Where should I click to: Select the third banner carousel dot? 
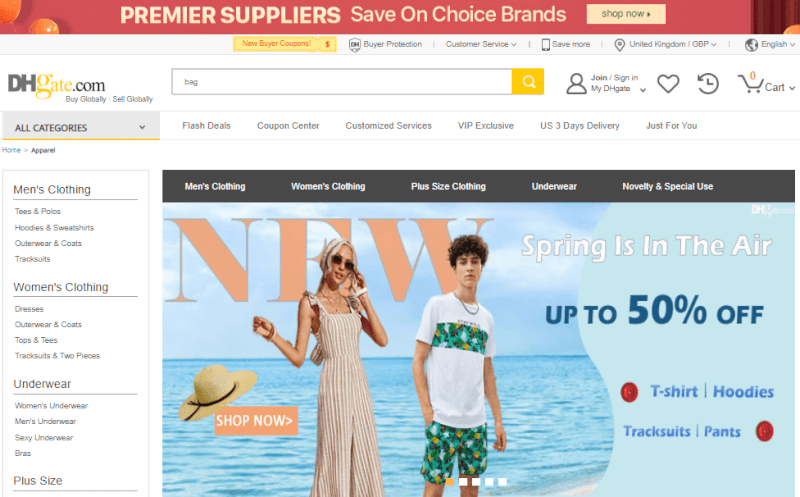(476, 481)
